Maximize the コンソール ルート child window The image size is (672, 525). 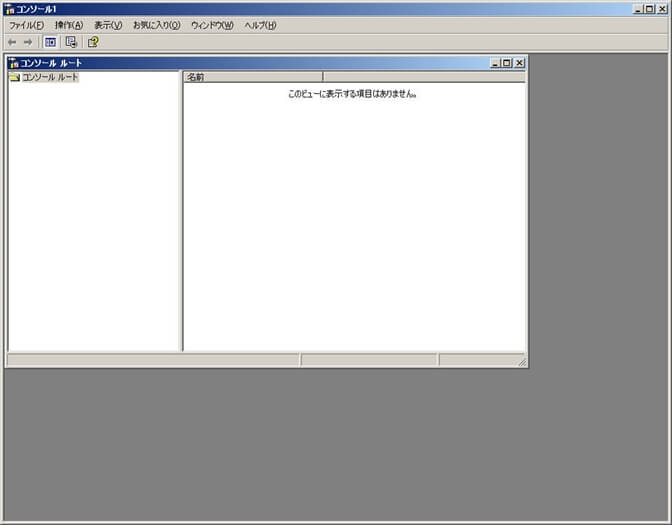point(507,63)
